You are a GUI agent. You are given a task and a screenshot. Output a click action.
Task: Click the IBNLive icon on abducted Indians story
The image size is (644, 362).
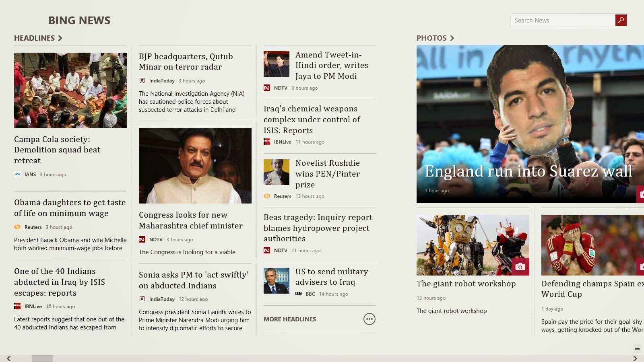17,306
